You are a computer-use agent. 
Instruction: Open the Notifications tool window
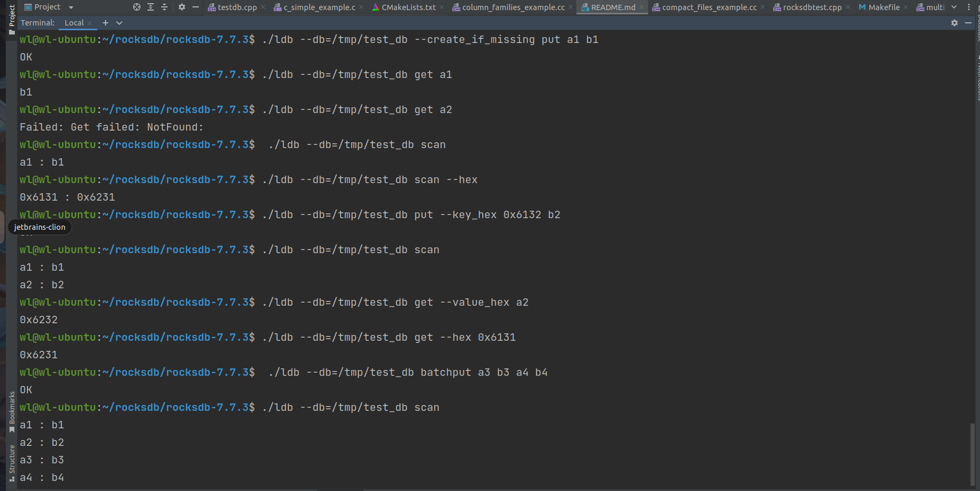click(976, 77)
